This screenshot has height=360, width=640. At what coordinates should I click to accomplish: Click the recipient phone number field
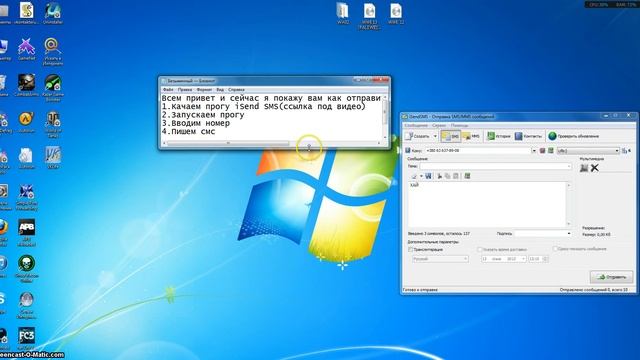click(x=478, y=151)
